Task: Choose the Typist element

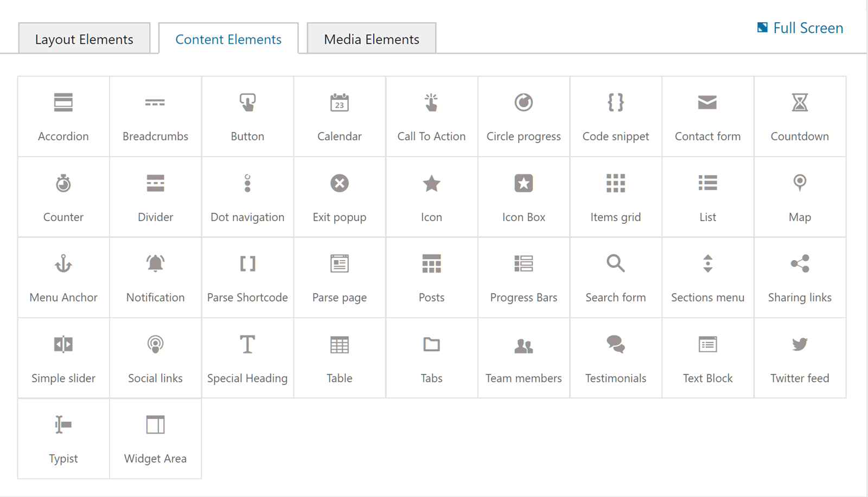Action: click(x=63, y=425)
